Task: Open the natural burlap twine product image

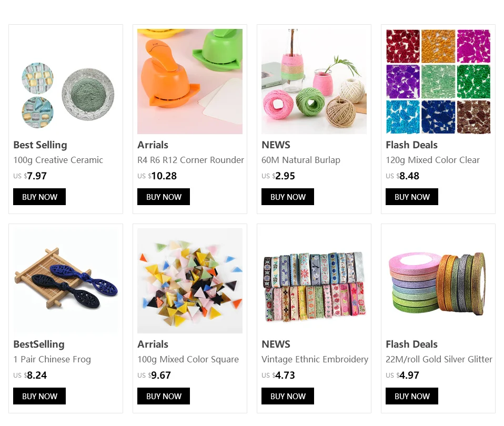Action: click(x=314, y=82)
